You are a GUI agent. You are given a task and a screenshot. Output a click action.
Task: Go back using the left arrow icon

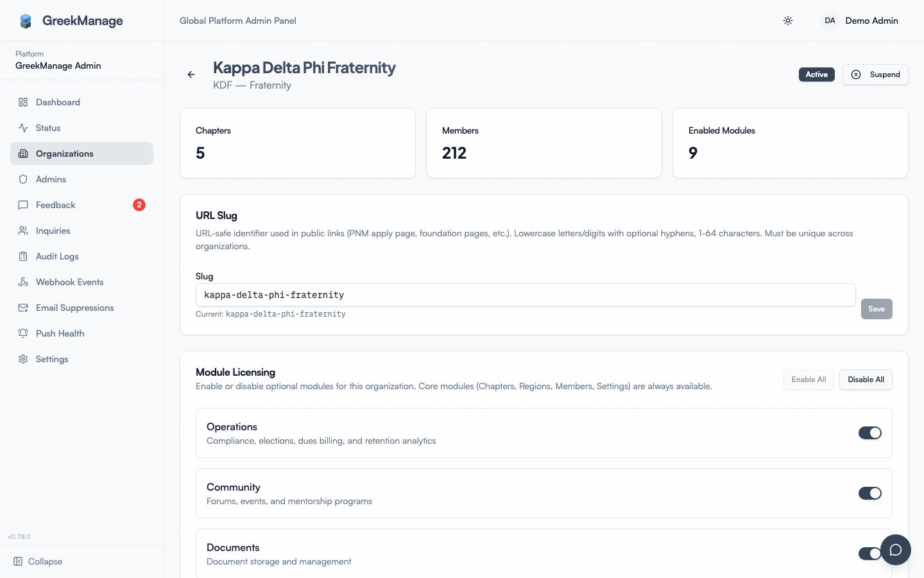point(191,74)
